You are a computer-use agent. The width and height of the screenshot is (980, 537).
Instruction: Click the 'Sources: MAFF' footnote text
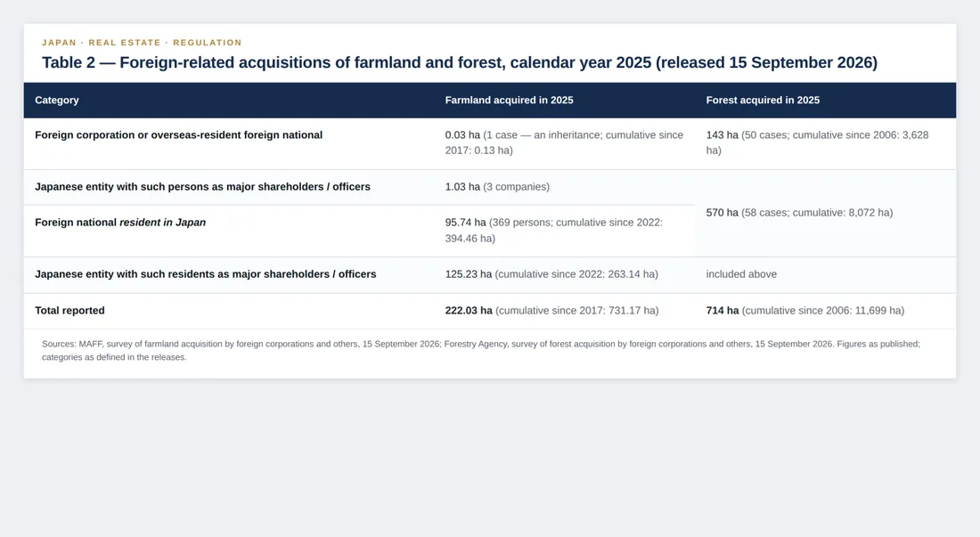(x=480, y=350)
